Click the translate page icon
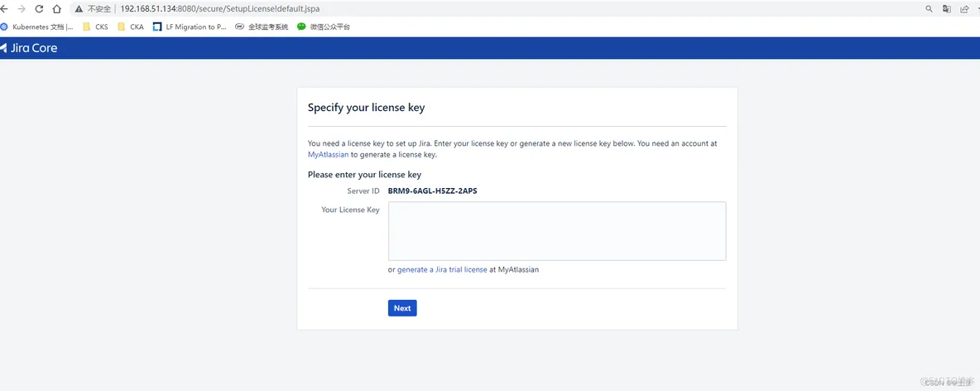Viewport: 980px width, 391px height. 947,9
